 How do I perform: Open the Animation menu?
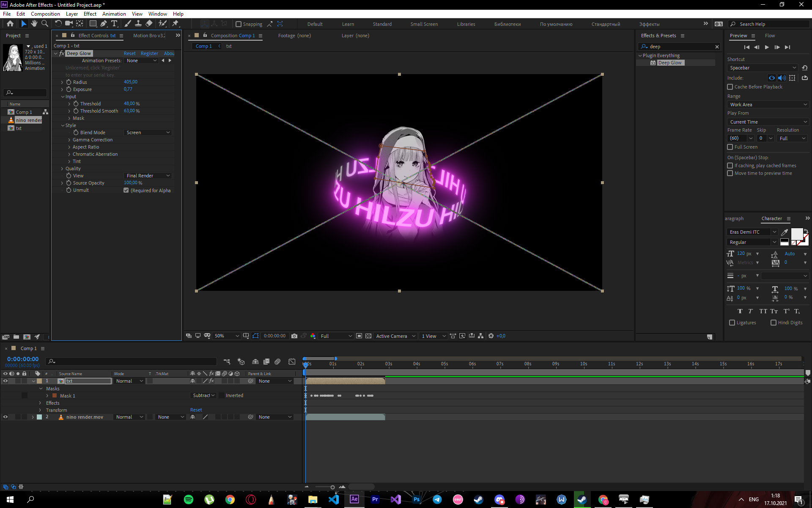click(x=114, y=14)
